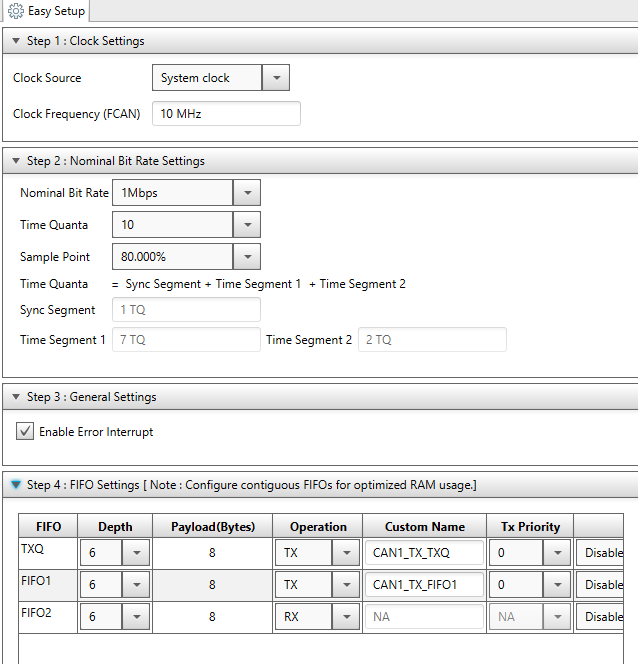This screenshot has width=638, height=664.
Task: Click the Clock Frequency (FCAN) field
Action: 226,113
